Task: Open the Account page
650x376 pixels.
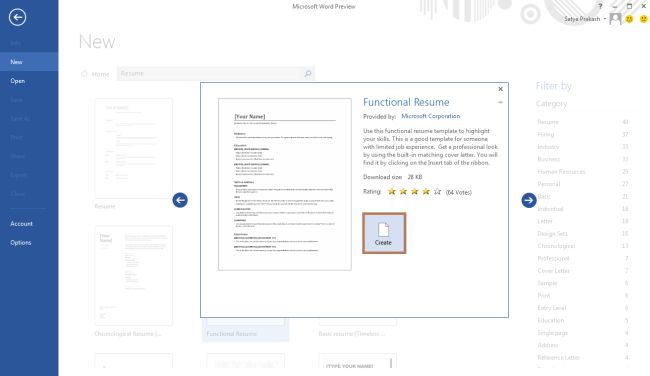Action: (29, 223)
